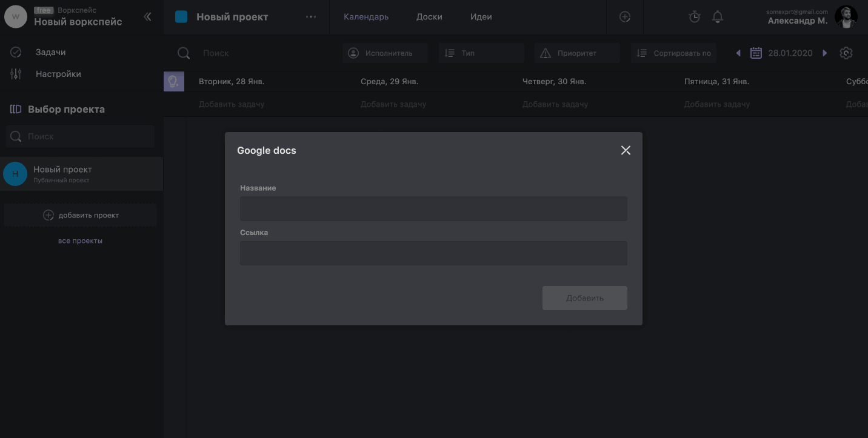Collapse the sidebar with double chevron icon
Screen dimensions: 868x438
coord(147,17)
